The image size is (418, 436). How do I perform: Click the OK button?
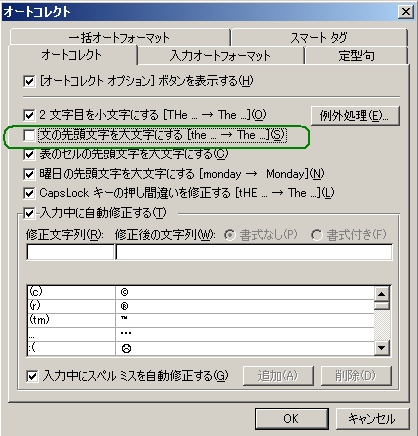pos(292,419)
